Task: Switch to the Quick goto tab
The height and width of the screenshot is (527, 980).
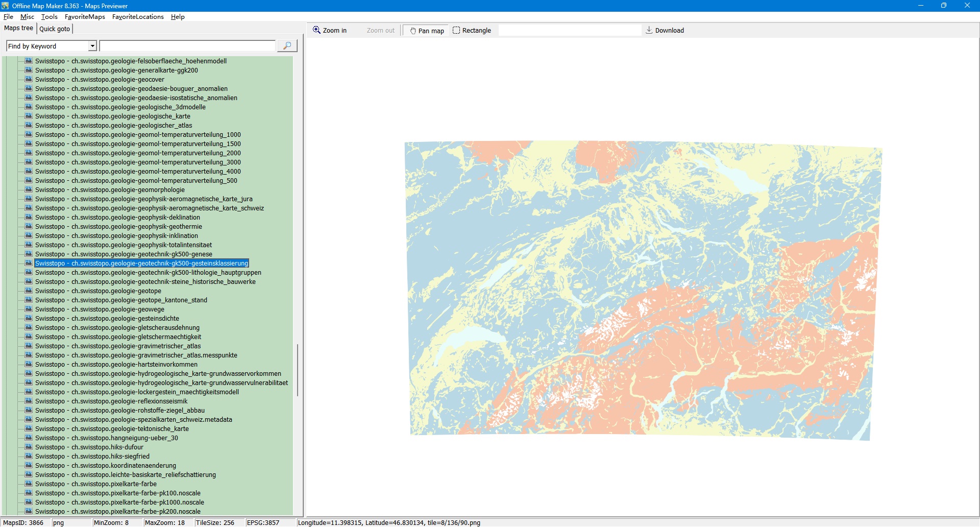Action: point(55,29)
